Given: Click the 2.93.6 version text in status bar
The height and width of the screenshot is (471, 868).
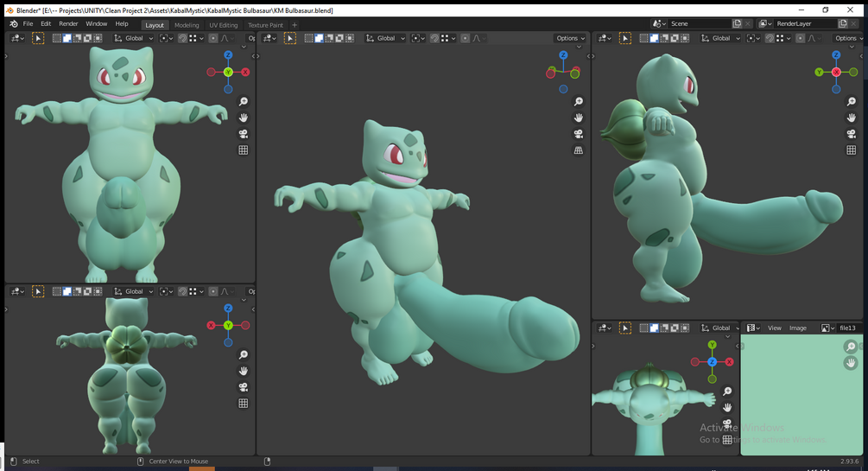Looking at the screenshot, I should (x=850, y=461).
